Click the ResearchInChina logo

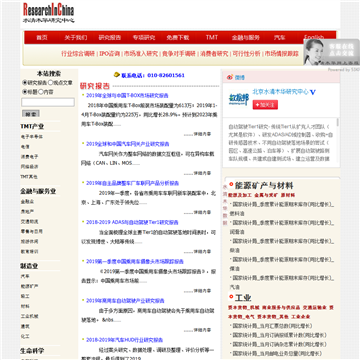[x=48, y=13]
